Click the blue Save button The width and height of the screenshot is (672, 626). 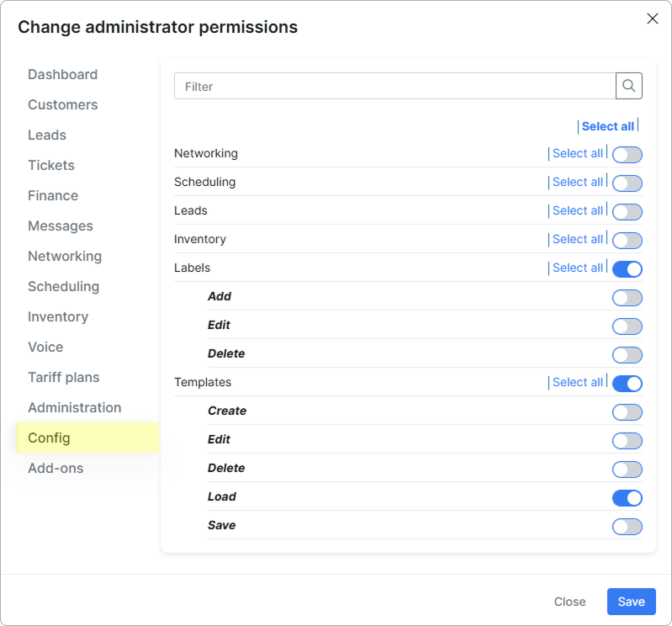(x=632, y=602)
